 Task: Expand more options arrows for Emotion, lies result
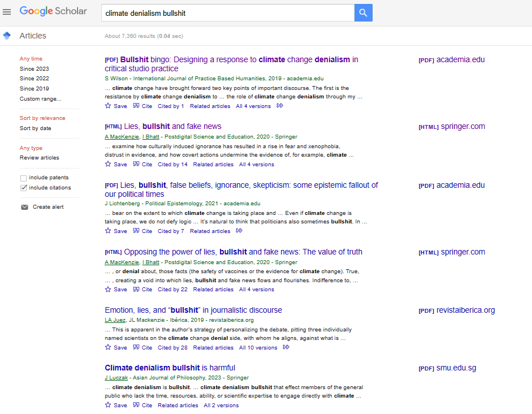286,347
